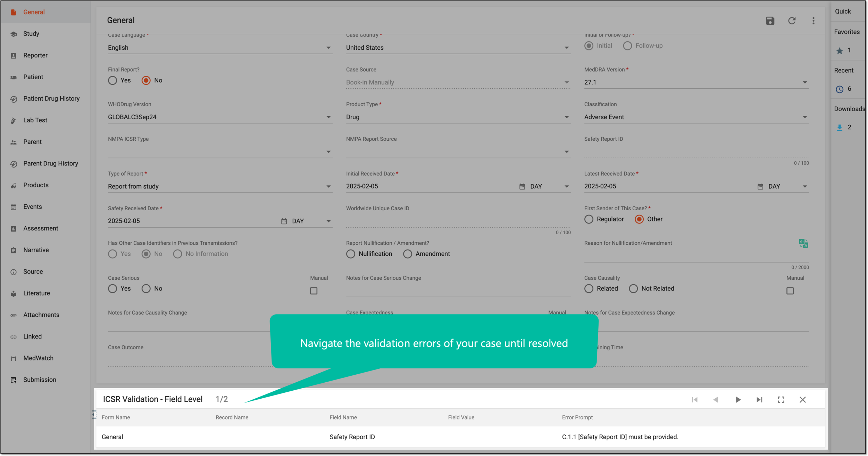Open the three-dot more options menu
868x456 pixels.
point(813,21)
